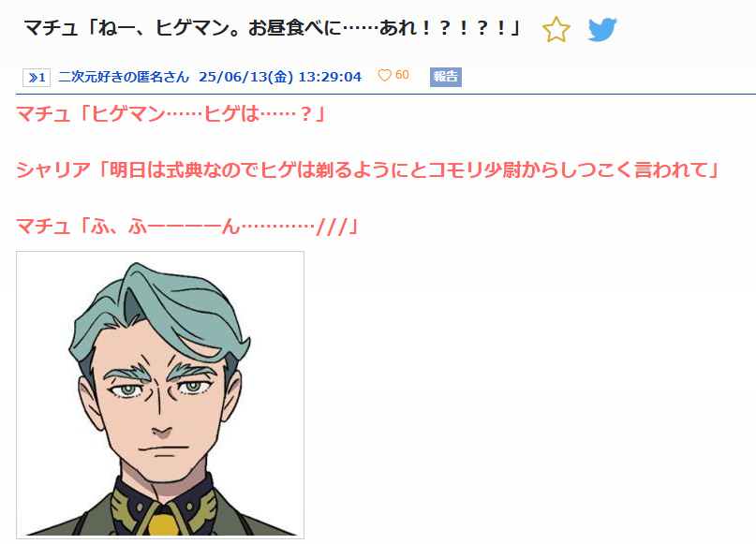Screen dimensions: 756x544
Task: Click the line マチュ「ふ、ふーーーーん
Action: click(188, 226)
